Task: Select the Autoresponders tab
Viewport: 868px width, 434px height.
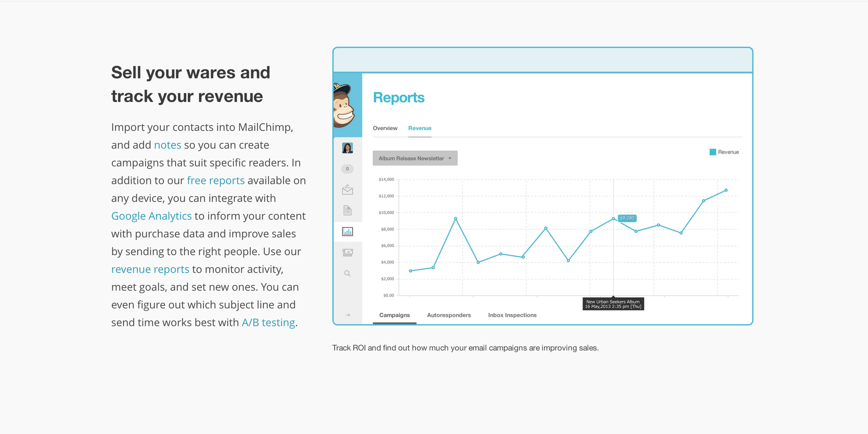Action: click(x=449, y=315)
